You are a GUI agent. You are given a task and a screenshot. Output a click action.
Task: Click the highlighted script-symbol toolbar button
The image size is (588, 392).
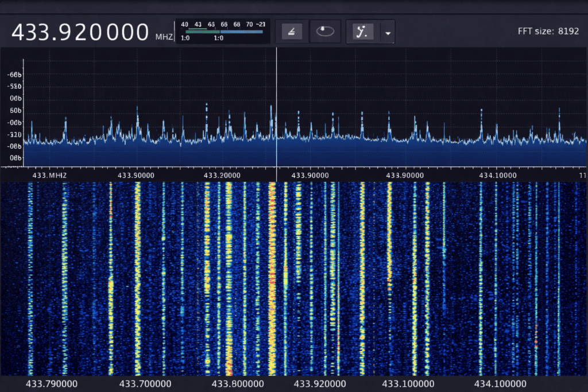(362, 32)
